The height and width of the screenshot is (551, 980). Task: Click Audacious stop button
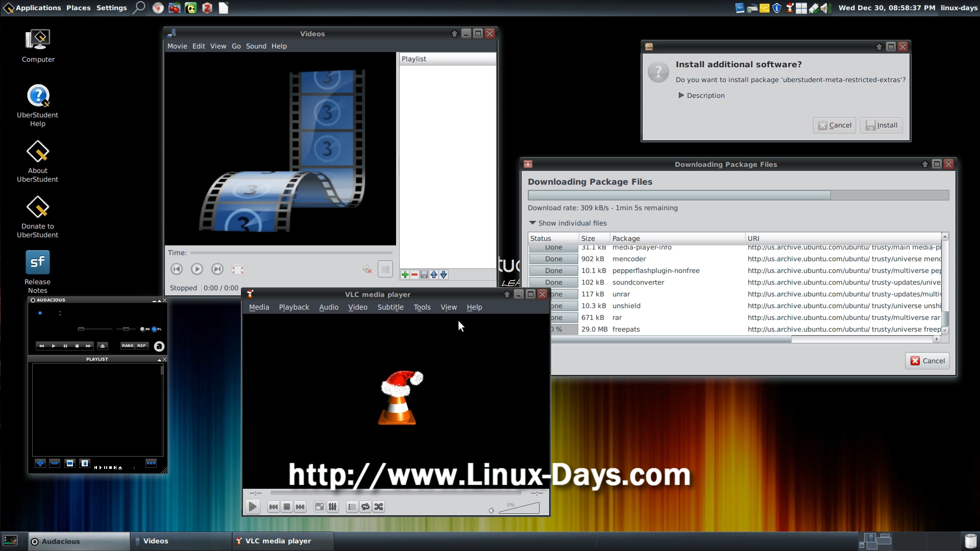(x=77, y=345)
